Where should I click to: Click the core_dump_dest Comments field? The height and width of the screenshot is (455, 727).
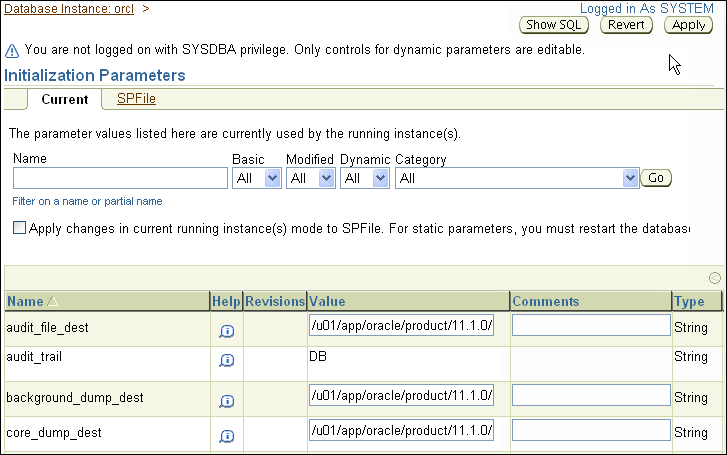click(591, 431)
